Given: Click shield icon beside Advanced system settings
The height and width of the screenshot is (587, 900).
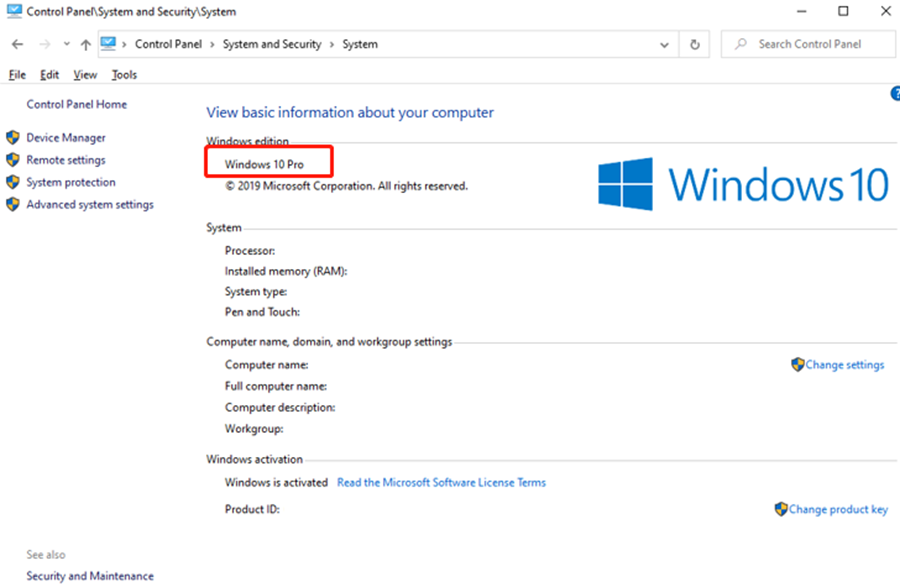Looking at the screenshot, I should click(x=13, y=204).
